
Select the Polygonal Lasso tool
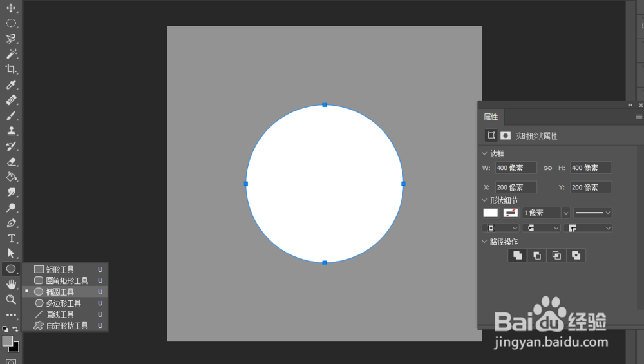tap(11, 39)
